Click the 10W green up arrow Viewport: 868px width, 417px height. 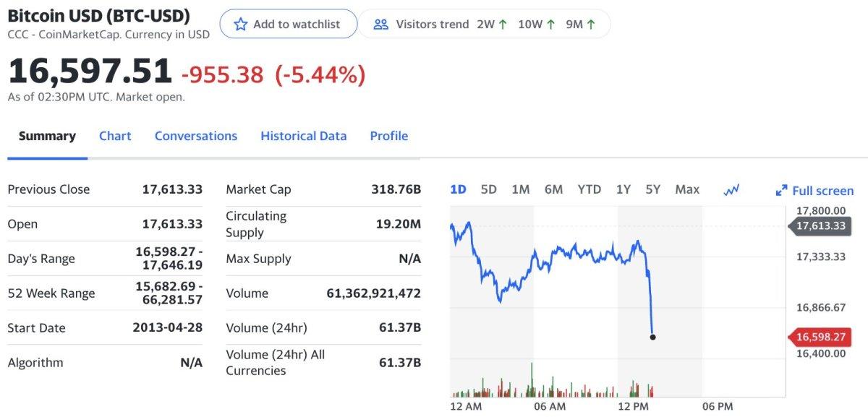pos(551,25)
